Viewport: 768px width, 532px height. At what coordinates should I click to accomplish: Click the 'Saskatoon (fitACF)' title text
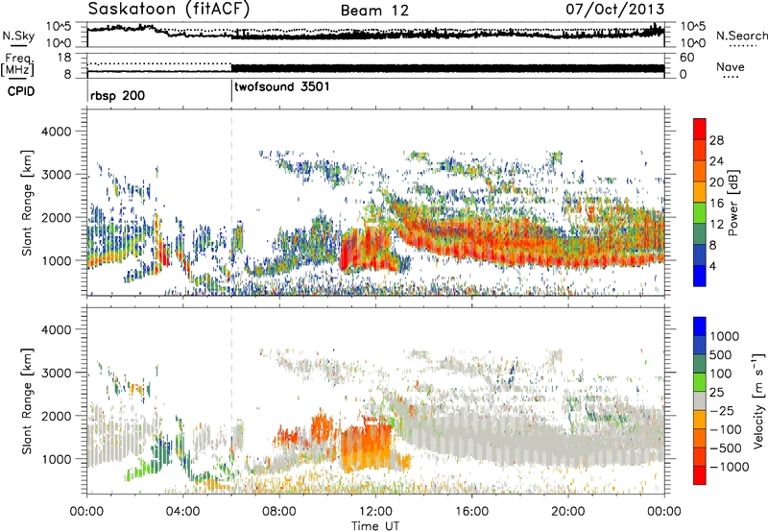[x=169, y=10]
